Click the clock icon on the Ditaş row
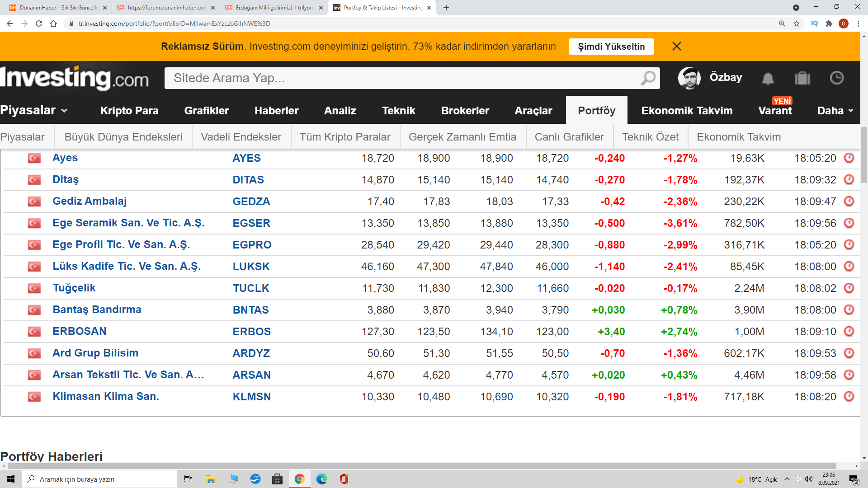Image resolution: width=868 pixels, height=488 pixels. click(x=849, y=179)
